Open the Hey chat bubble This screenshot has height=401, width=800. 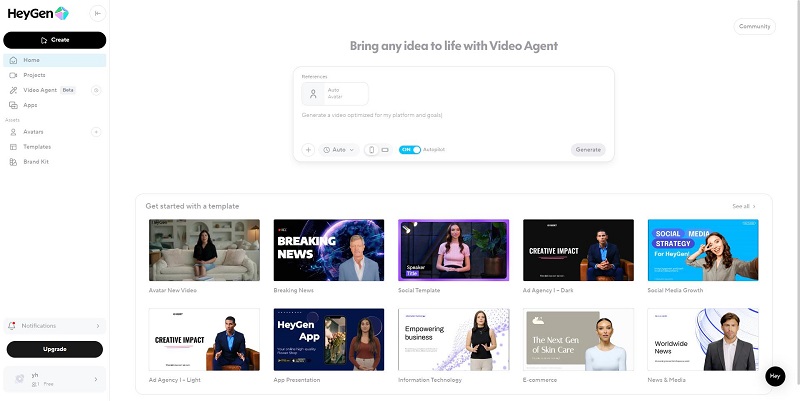click(x=775, y=376)
